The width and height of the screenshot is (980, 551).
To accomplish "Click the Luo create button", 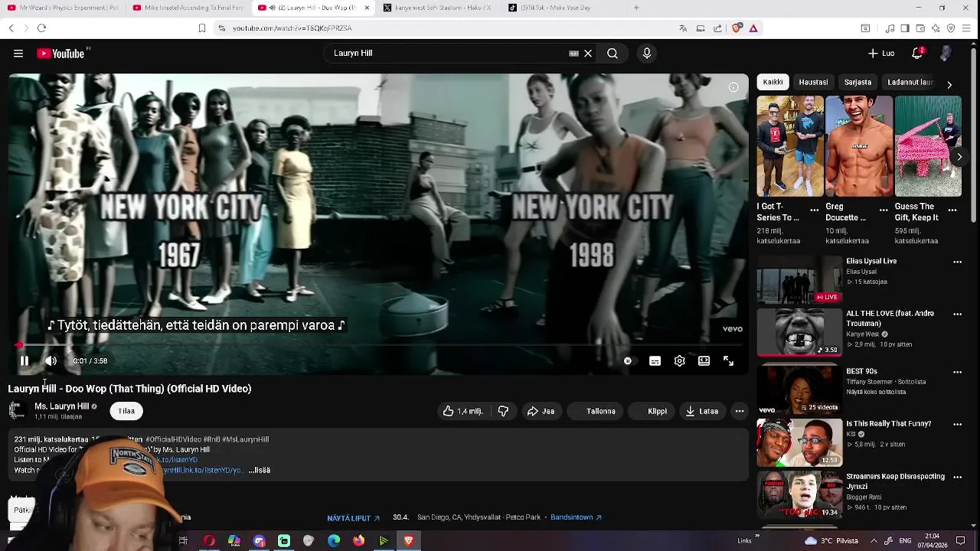I will coord(881,54).
